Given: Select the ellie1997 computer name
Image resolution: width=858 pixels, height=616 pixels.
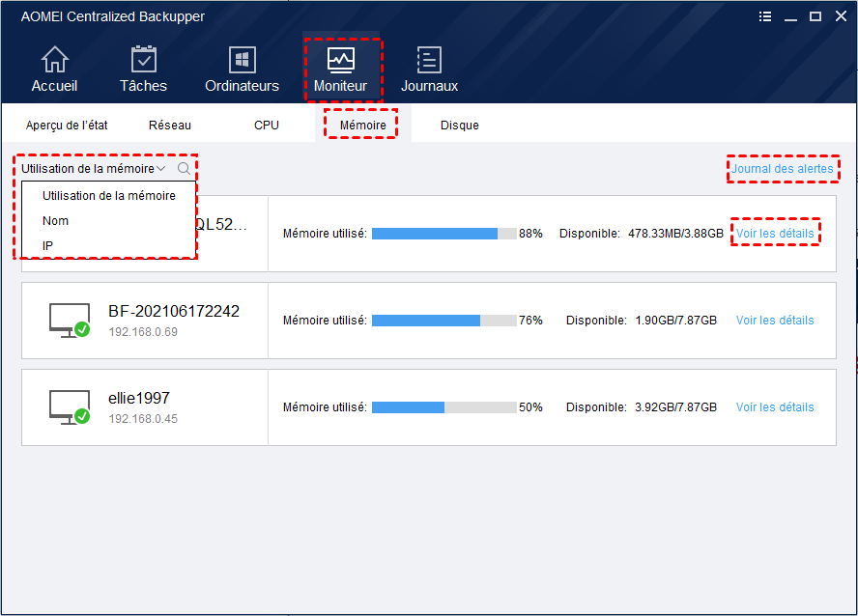Looking at the screenshot, I should (139, 399).
